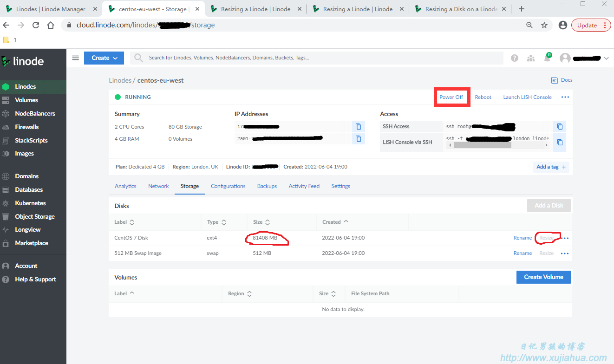Expand the Create dropdown button
614x364 pixels.
click(x=104, y=58)
